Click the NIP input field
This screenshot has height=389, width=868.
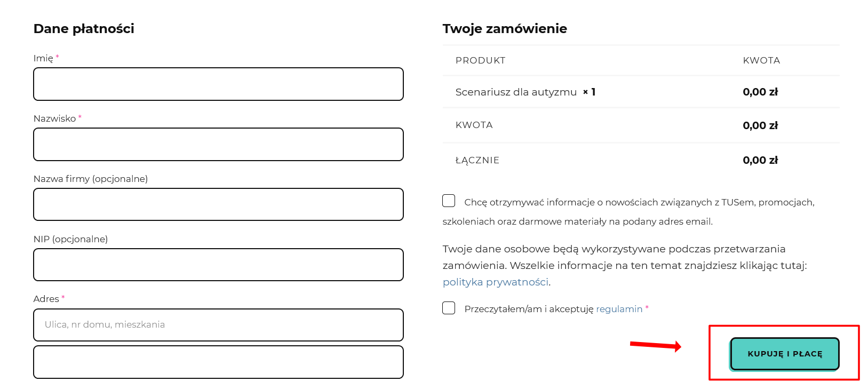tap(218, 265)
